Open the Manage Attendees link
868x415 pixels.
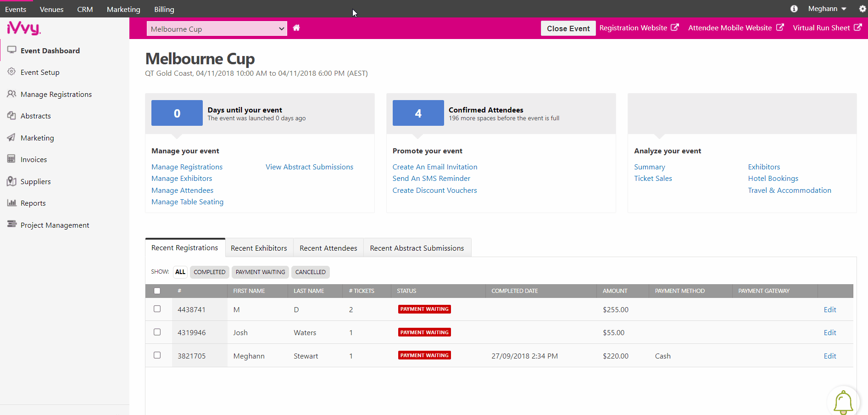coord(183,190)
